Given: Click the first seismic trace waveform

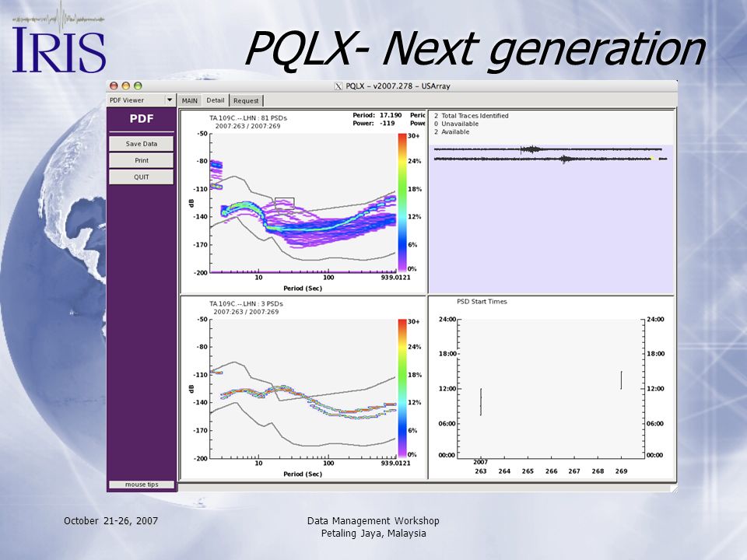Looking at the screenshot, I should (548, 149).
